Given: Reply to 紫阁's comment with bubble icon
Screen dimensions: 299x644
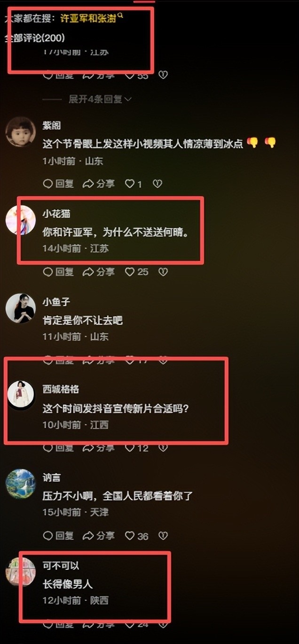Looking at the screenshot, I should tap(58, 184).
